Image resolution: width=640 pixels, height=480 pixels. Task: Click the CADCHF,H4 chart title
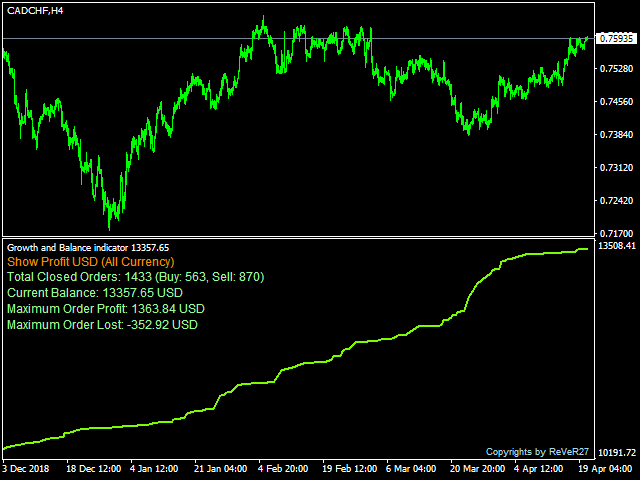(35, 11)
